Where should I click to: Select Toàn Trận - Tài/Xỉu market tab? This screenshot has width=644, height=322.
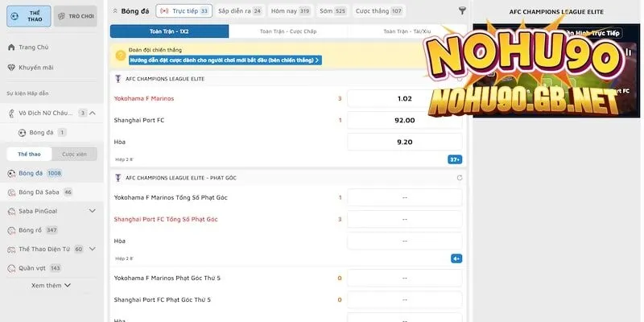407,31
